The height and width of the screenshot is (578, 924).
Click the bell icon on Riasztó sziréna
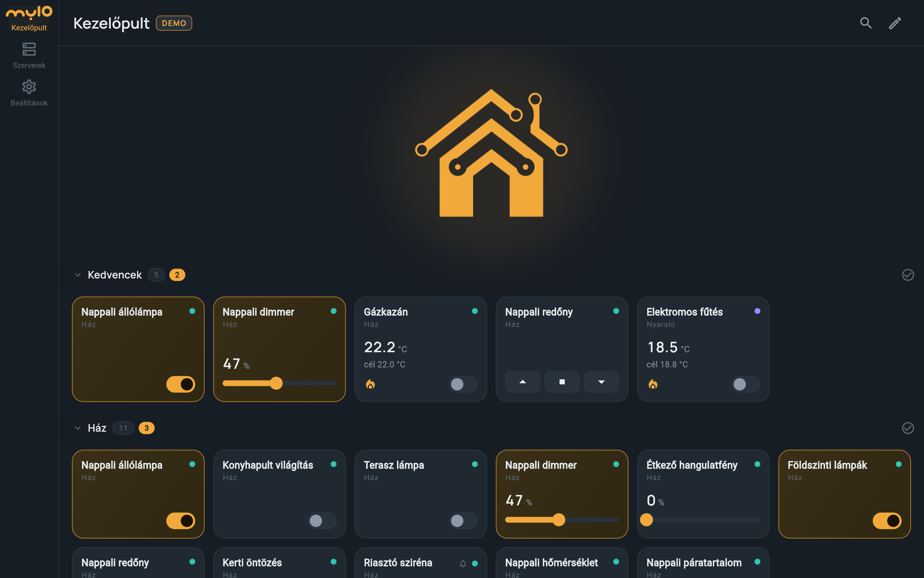click(x=463, y=564)
